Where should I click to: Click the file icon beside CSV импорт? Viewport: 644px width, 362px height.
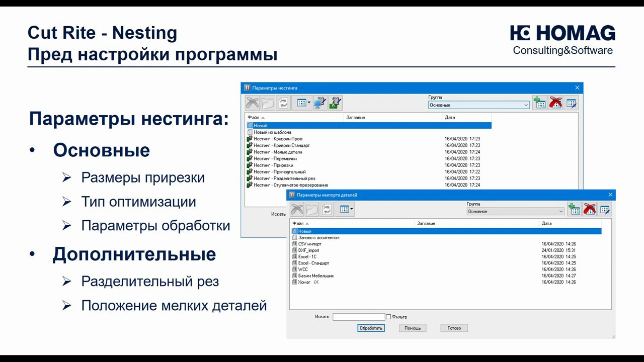(x=294, y=244)
